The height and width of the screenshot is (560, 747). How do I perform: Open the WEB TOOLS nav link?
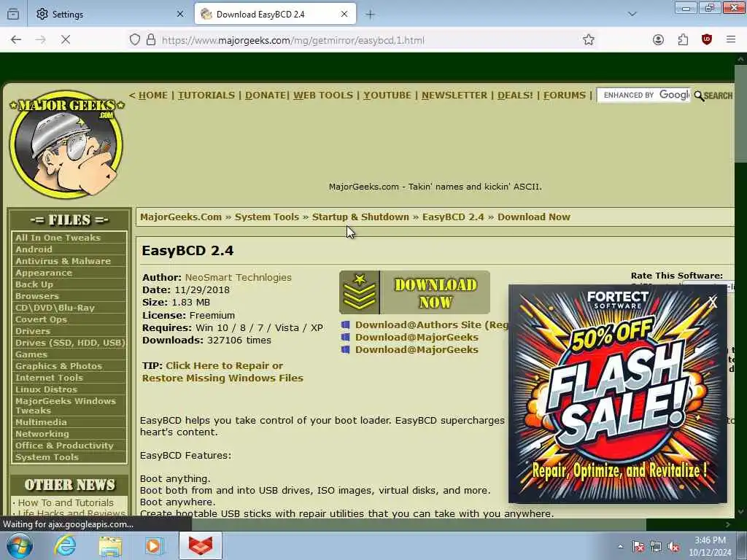tap(323, 96)
